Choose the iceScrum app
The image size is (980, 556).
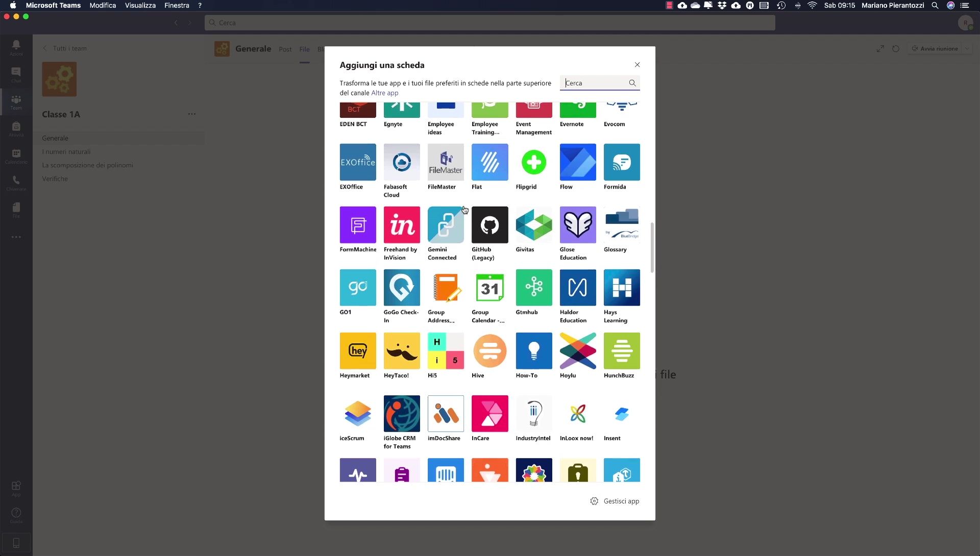358,414
